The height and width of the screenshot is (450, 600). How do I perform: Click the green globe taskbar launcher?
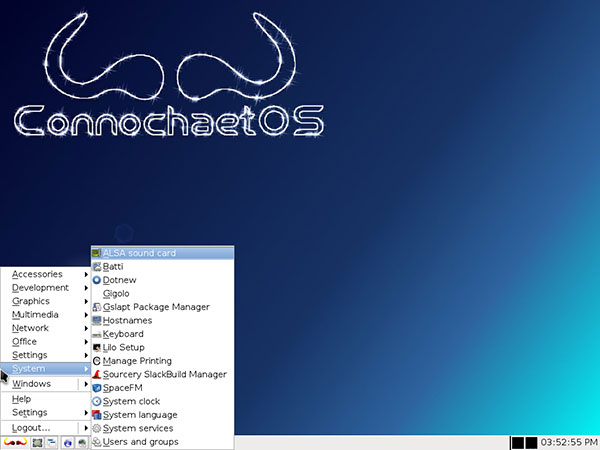82,443
